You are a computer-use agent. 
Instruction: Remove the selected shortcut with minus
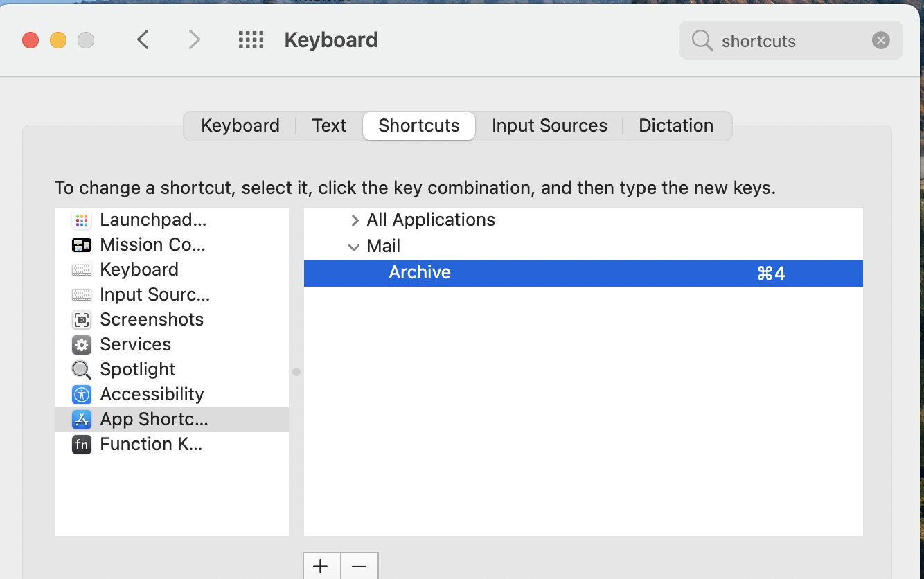[x=359, y=567]
